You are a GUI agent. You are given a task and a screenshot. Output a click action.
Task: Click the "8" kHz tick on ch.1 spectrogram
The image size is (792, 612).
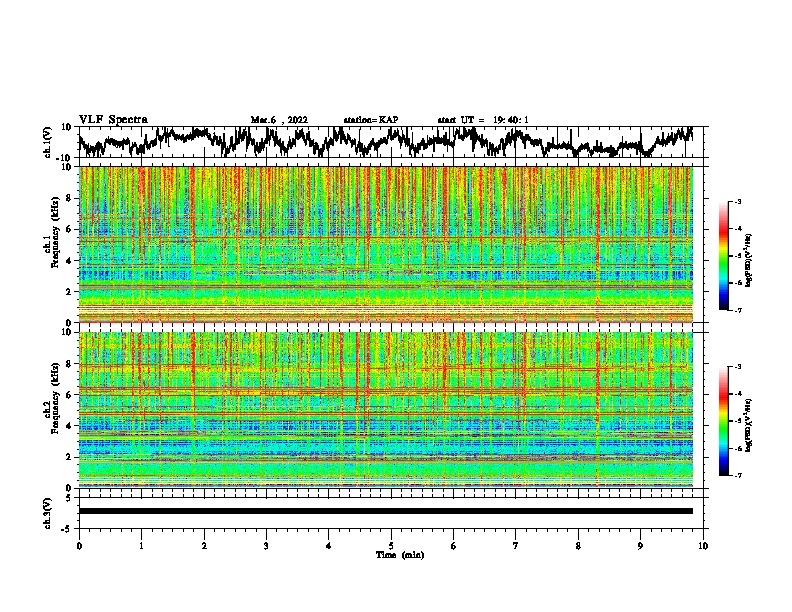pyautogui.click(x=70, y=198)
